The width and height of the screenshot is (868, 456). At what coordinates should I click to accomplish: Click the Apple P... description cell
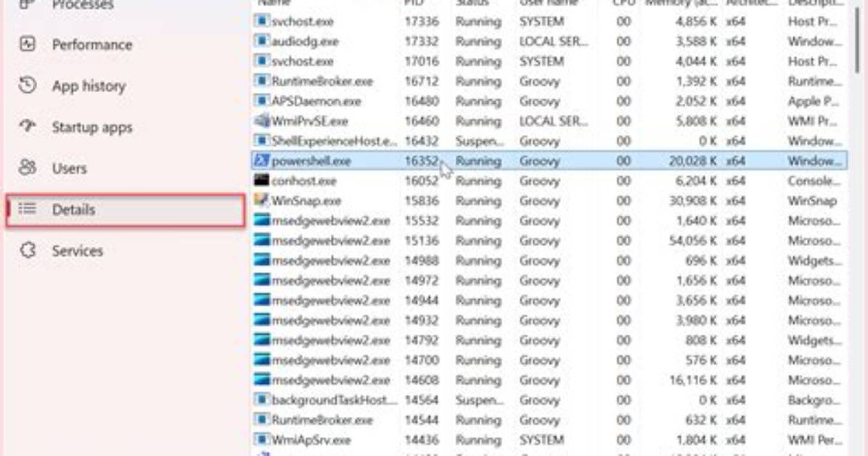click(x=812, y=102)
